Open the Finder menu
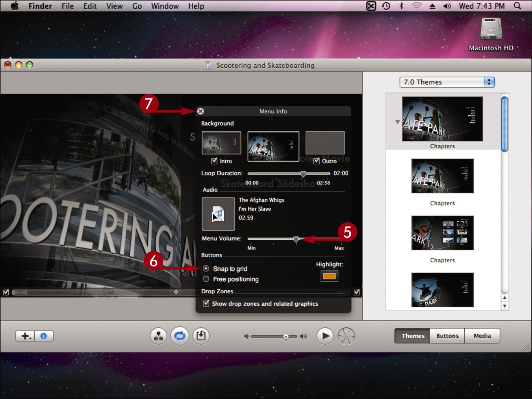532x399 pixels. tap(40, 6)
